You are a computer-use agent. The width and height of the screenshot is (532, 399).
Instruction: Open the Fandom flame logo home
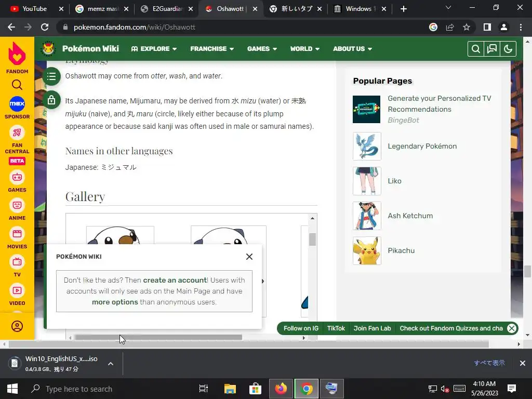click(x=17, y=58)
